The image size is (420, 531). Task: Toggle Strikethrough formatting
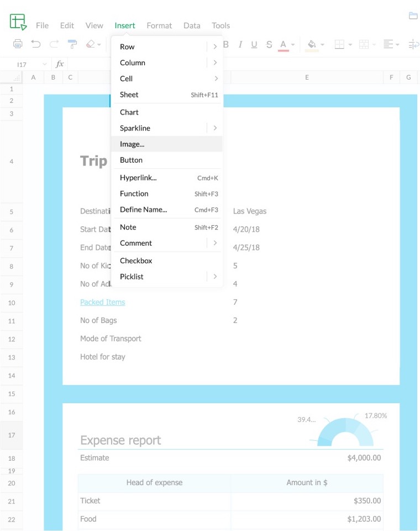[269, 44]
